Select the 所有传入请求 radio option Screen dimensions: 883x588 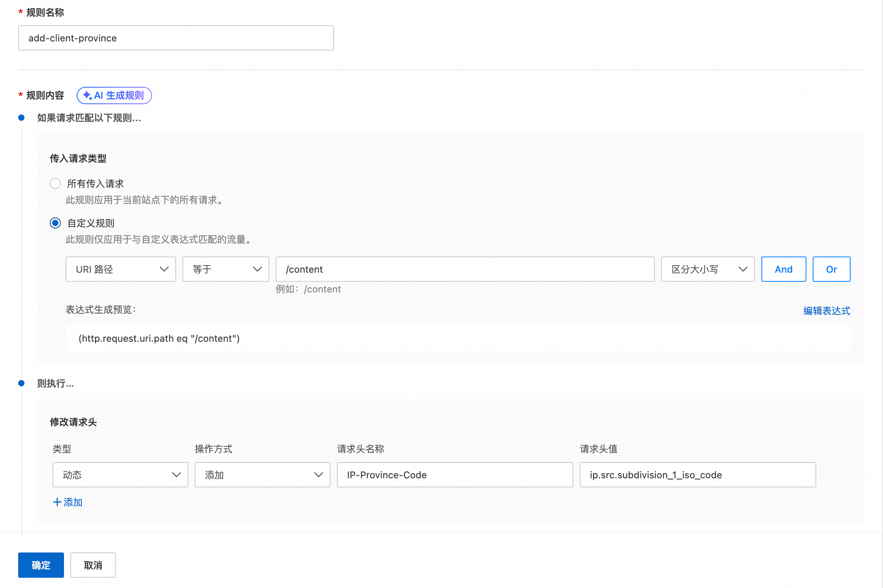pyautogui.click(x=55, y=184)
